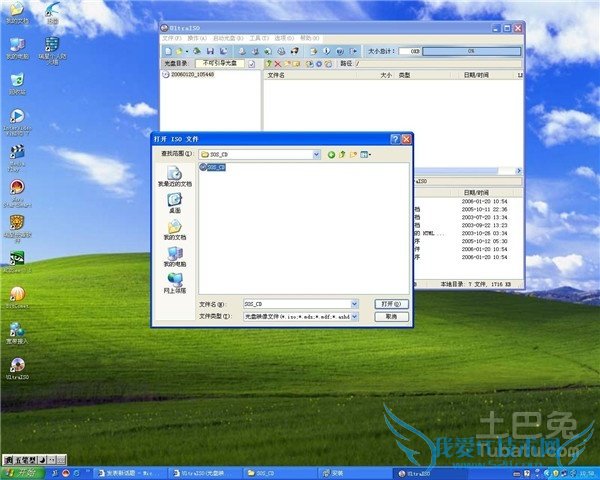Click the system tray clock
Image resolution: width=600 pixels, height=480 pixels.
(x=587, y=473)
